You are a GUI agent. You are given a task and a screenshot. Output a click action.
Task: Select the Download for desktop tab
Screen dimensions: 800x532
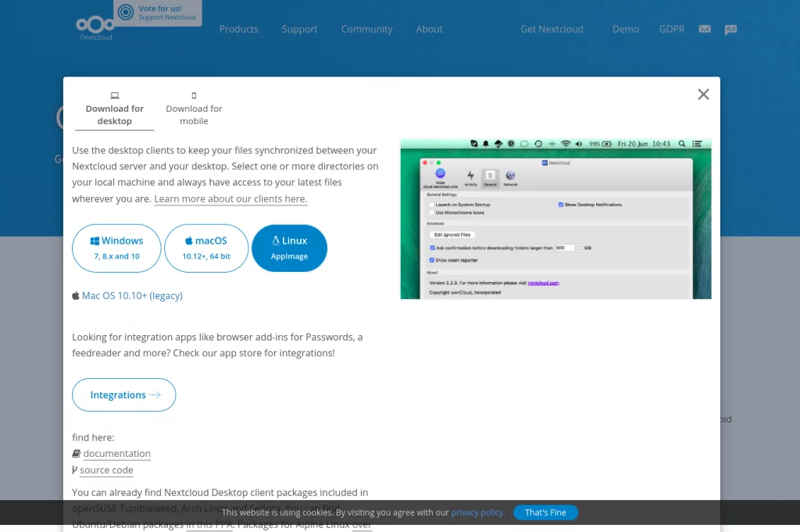114,109
